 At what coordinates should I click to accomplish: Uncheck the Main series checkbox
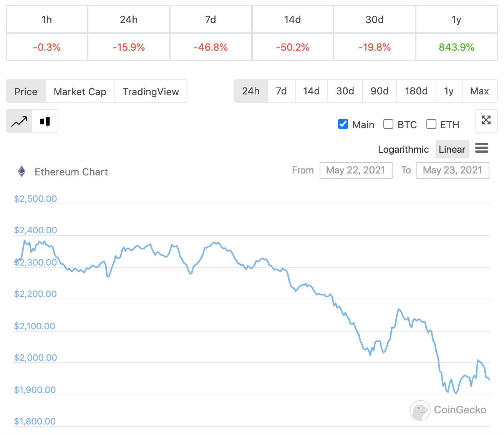click(343, 124)
